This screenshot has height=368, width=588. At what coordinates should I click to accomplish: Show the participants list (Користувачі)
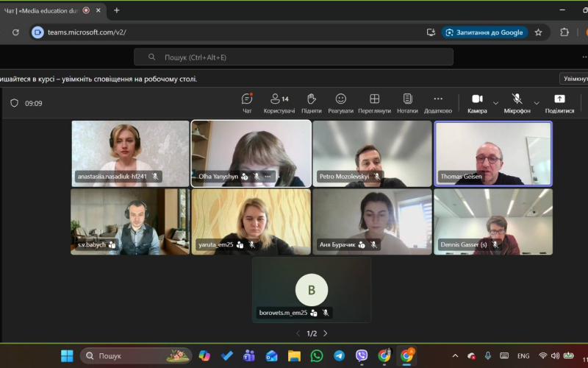[279, 102]
